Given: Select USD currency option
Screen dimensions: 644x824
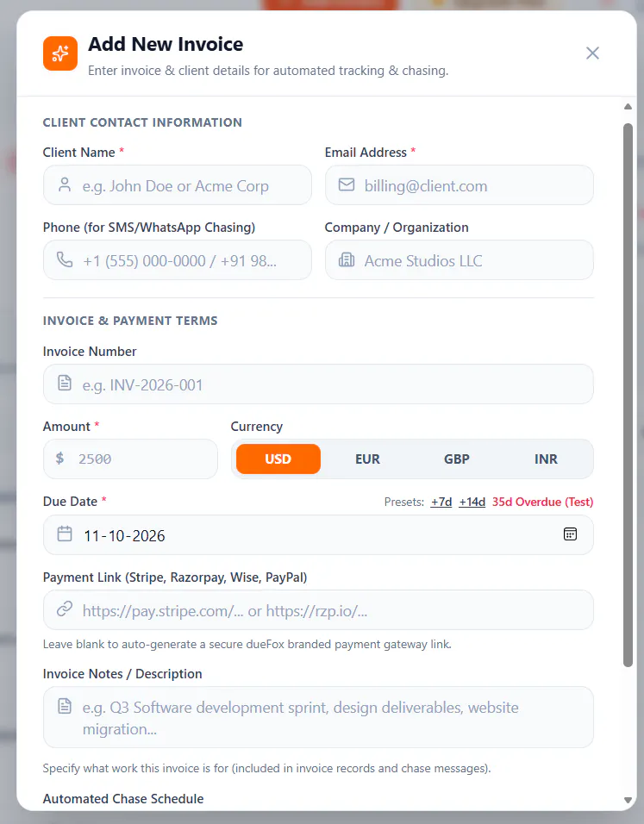Looking at the screenshot, I should pyautogui.click(x=278, y=459).
